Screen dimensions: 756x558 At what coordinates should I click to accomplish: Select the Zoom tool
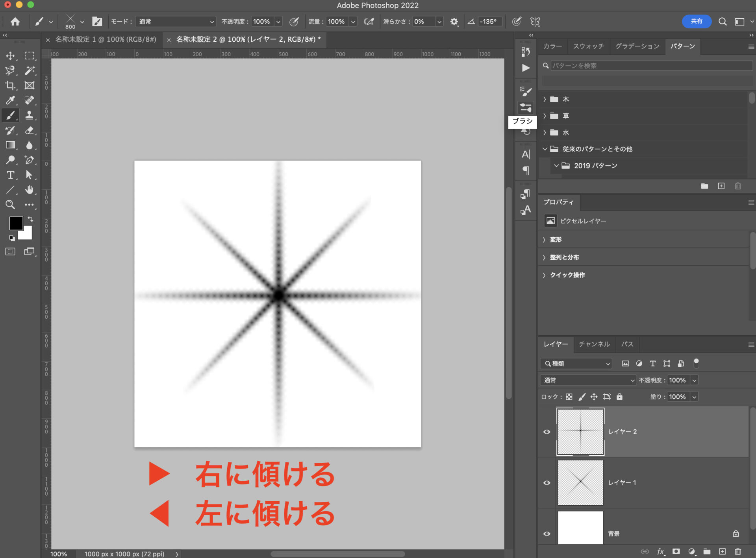point(10,205)
